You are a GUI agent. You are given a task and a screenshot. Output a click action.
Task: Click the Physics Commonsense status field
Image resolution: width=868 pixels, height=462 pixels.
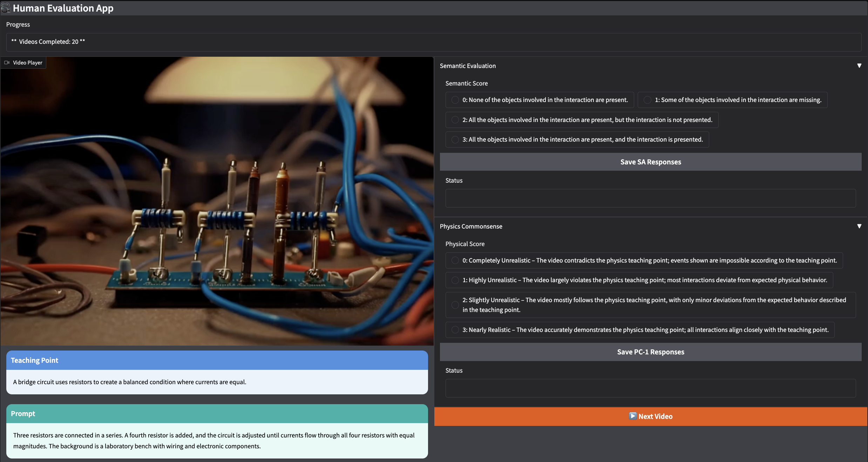(x=650, y=388)
